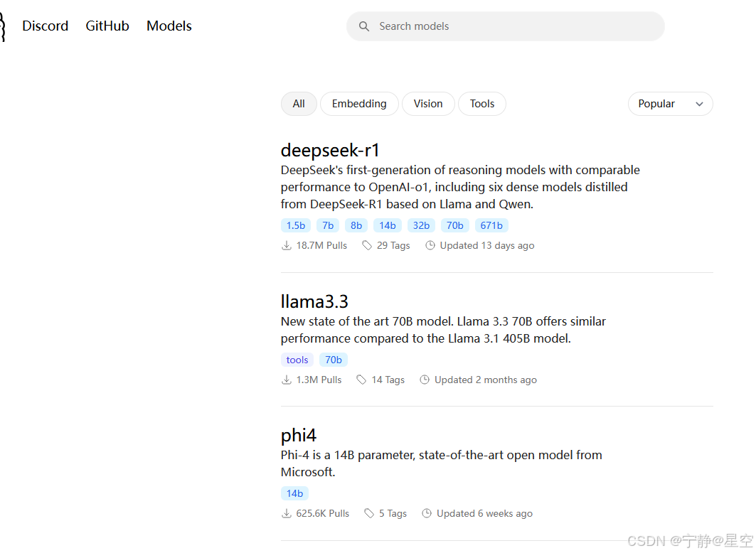Viewport: 756px width, 553px height.
Task: Click the clock icon beside Updated 2 months ago
Action: [x=425, y=380]
